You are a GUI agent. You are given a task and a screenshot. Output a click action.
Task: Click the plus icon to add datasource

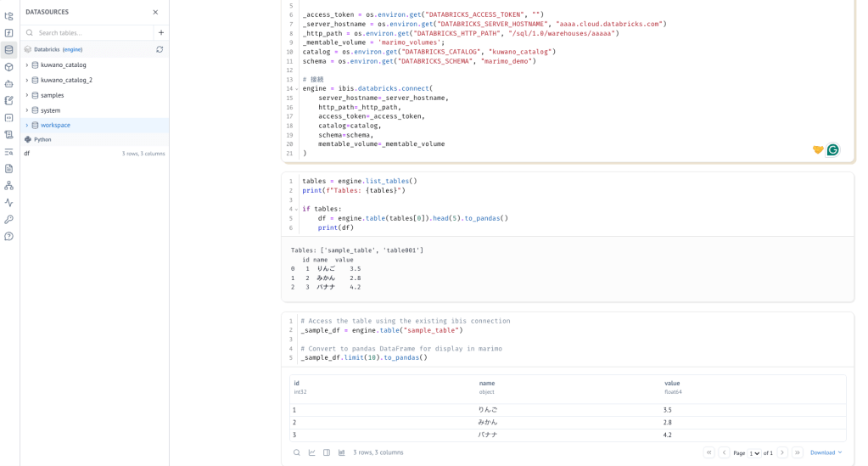[161, 32]
